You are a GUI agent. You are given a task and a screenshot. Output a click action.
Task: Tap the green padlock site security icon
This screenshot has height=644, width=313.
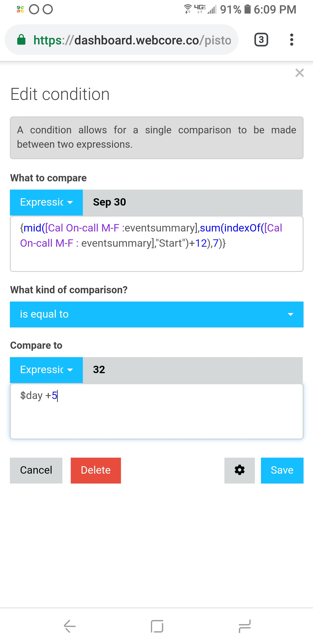pyautogui.click(x=21, y=40)
